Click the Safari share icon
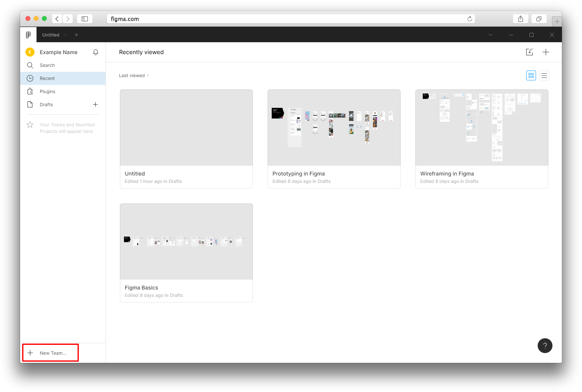The width and height of the screenshot is (582, 392). coord(520,19)
